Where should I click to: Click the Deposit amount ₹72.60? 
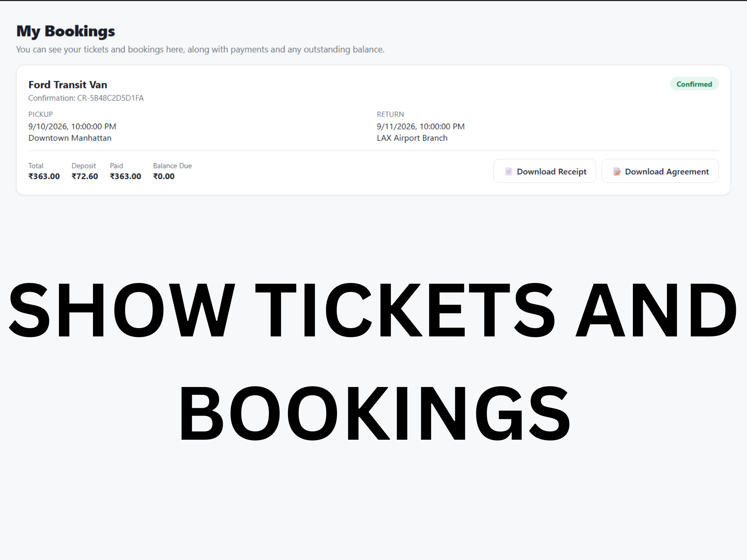coord(85,176)
